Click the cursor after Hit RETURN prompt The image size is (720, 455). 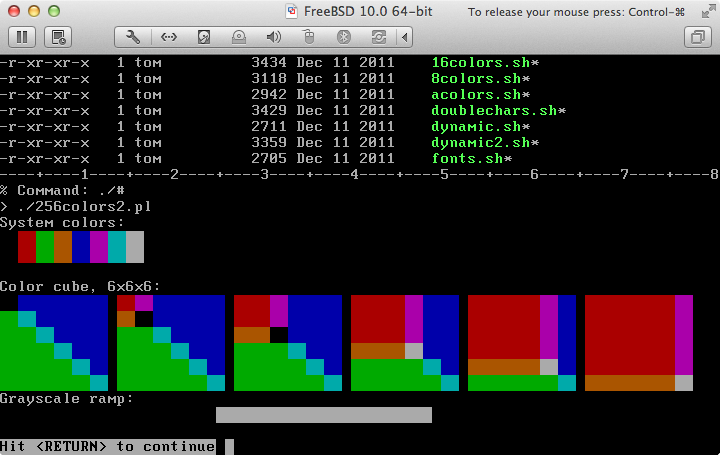pyautogui.click(x=229, y=447)
